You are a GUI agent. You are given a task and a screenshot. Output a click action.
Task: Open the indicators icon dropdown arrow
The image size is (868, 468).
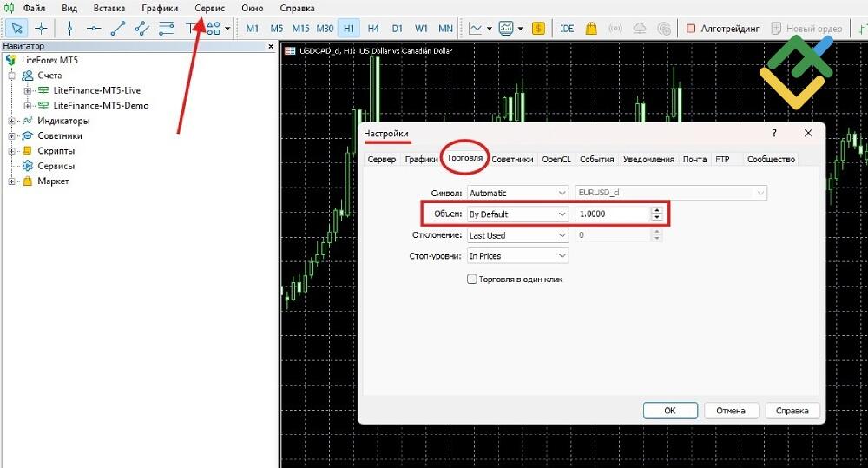[x=520, y=29]
